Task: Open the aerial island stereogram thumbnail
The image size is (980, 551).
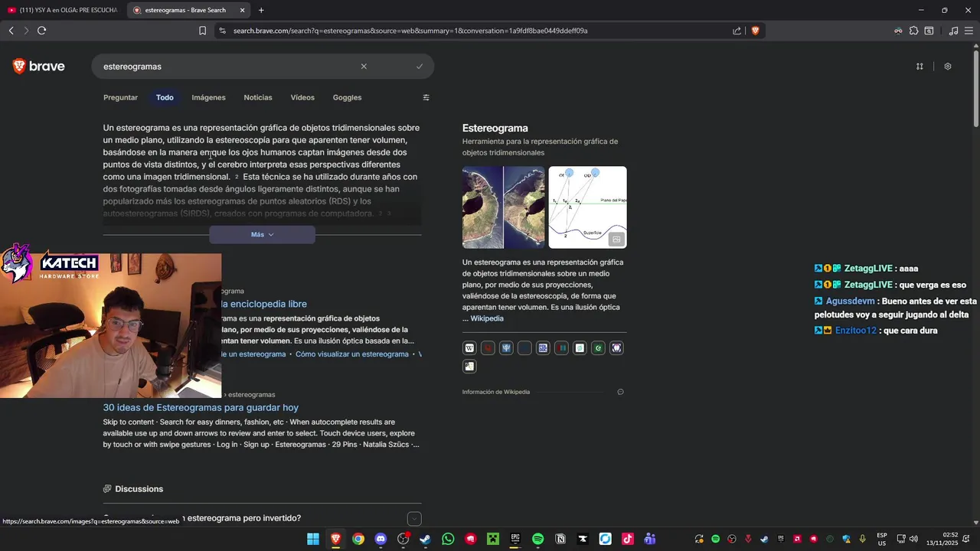Action: point(503,207)
